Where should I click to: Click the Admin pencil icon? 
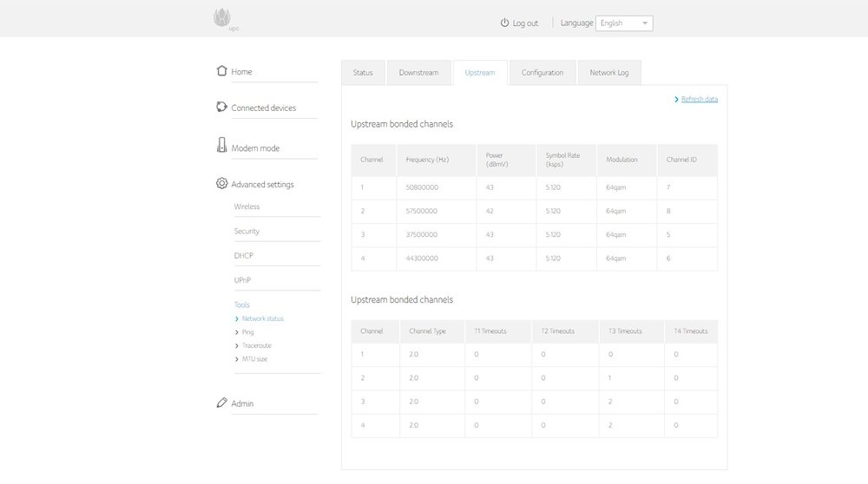[221, 402]
